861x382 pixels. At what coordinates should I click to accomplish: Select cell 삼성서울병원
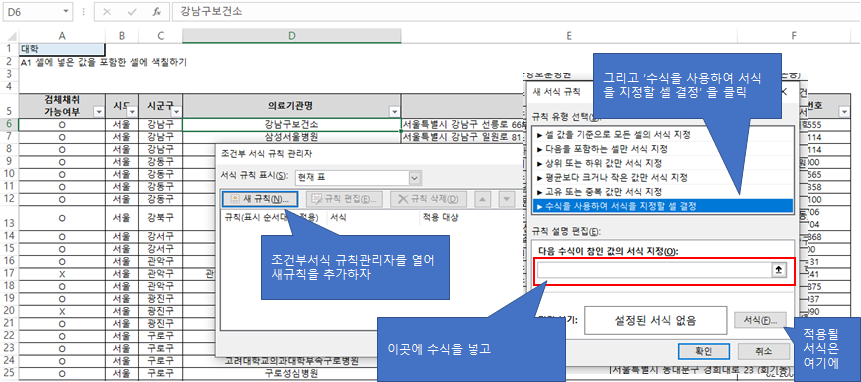click(x=292, y=137)
